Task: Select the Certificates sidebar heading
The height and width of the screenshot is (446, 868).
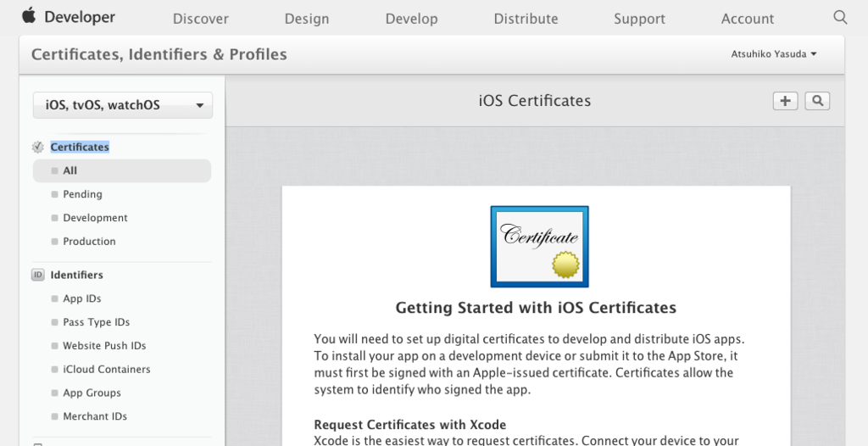Action: tap(80, 148)
